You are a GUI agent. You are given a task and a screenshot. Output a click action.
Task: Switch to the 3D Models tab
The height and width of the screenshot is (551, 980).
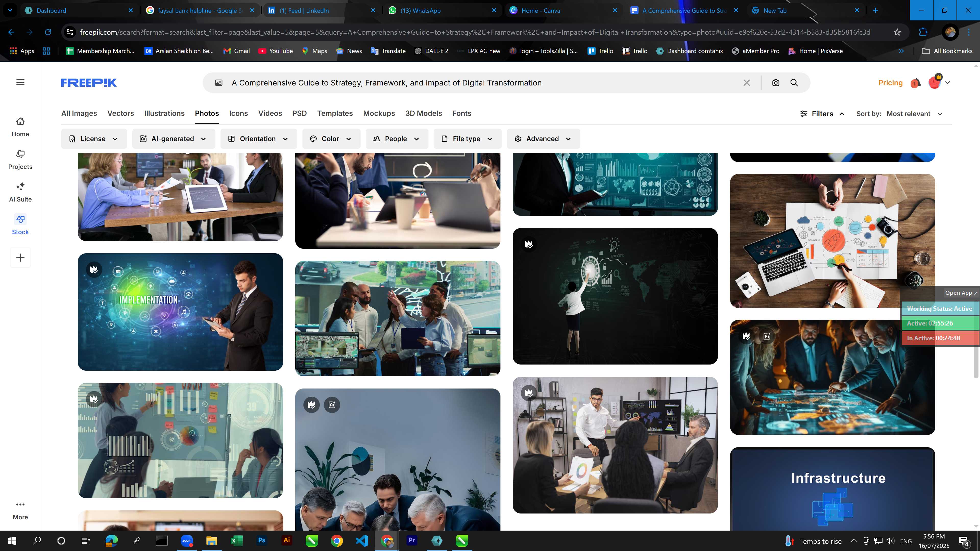(423, 113)
